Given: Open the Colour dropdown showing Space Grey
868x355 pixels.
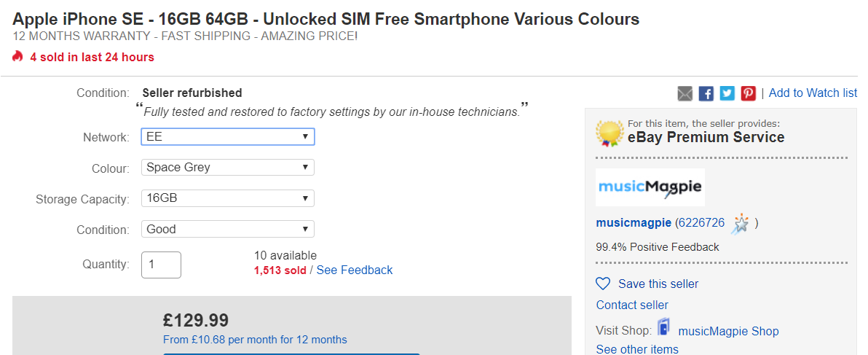Looking at the screenshot, I should click(x=227, y=167).
